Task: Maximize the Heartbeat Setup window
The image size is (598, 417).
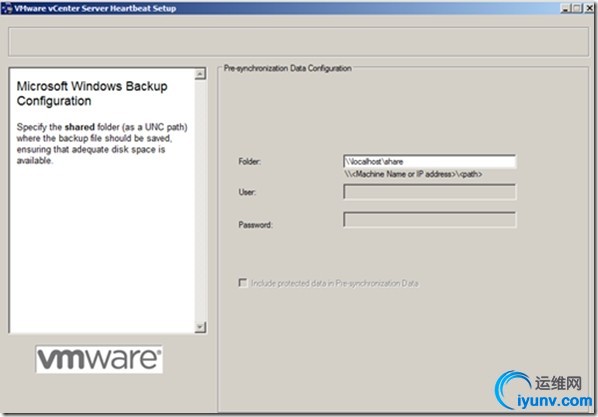Action: pos(577,8)
